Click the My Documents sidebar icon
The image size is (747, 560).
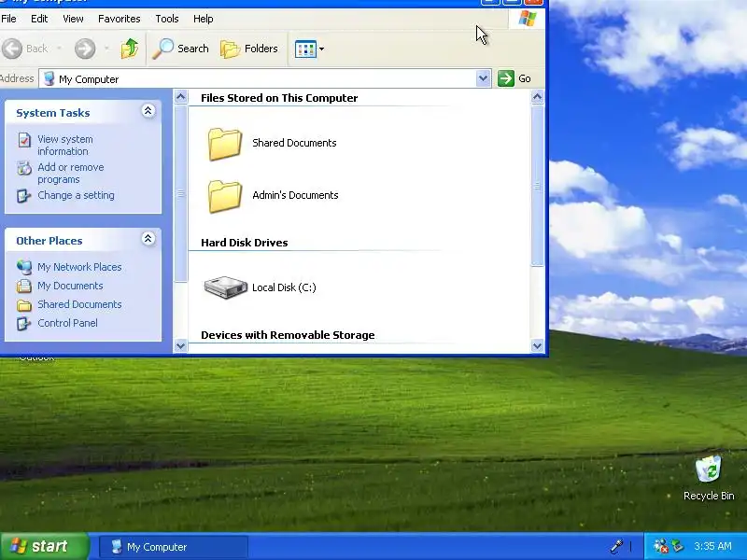tap(24, 286)
